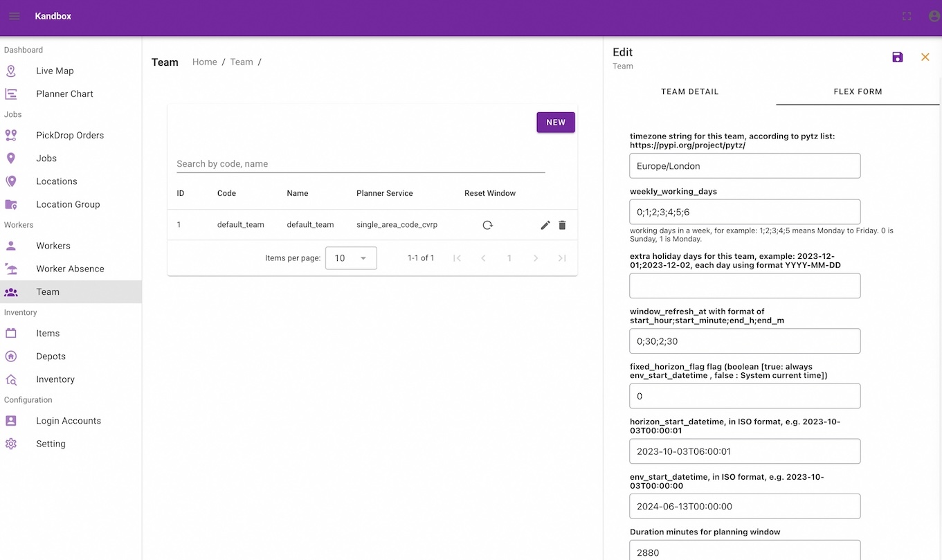
Task: Toggle fullscreen mode icon
Action: coord(907,16)
